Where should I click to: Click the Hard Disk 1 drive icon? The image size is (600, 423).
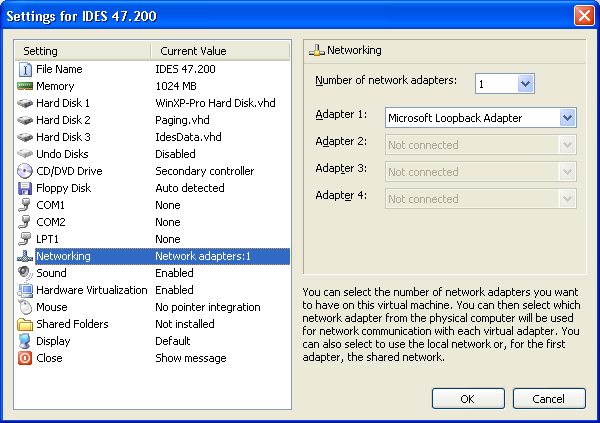pos(25,103)
